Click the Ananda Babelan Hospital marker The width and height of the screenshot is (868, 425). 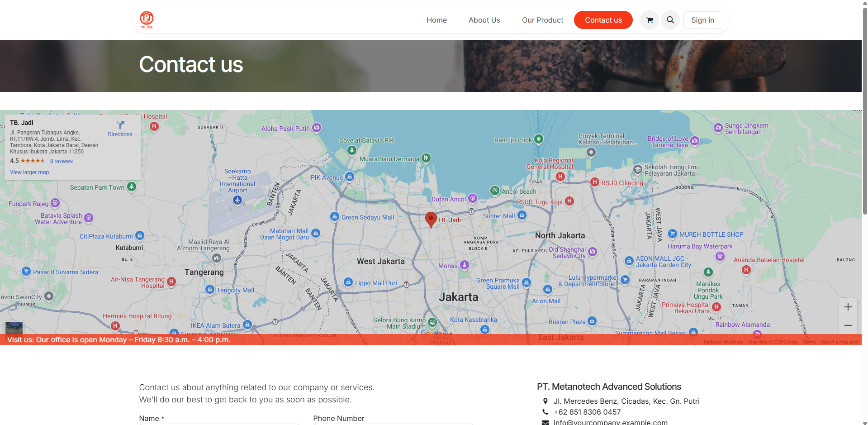[x=746, y=270]
